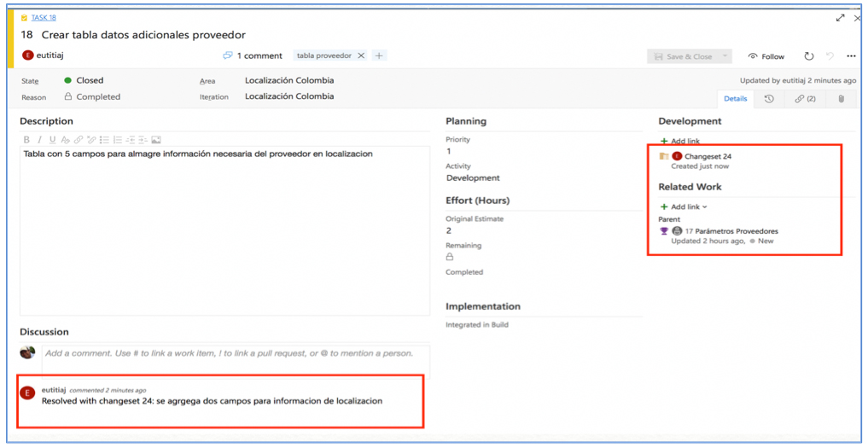Clear formatting in the Description toolbar

click(66, 140)
